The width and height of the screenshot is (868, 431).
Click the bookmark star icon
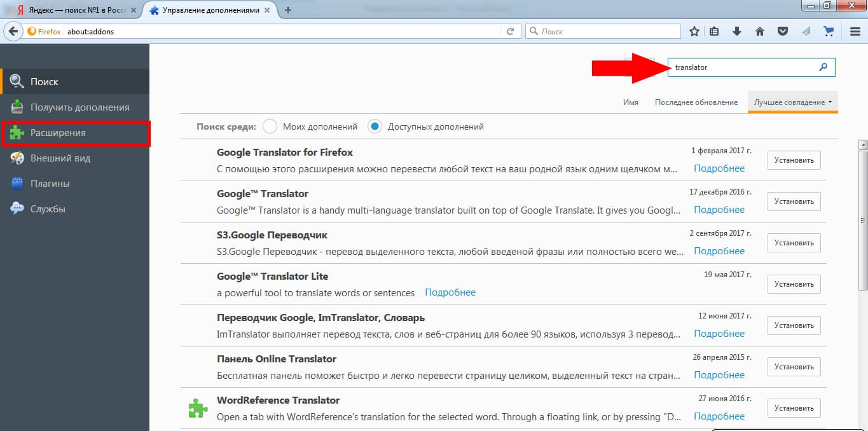click(x=694, y=31)
